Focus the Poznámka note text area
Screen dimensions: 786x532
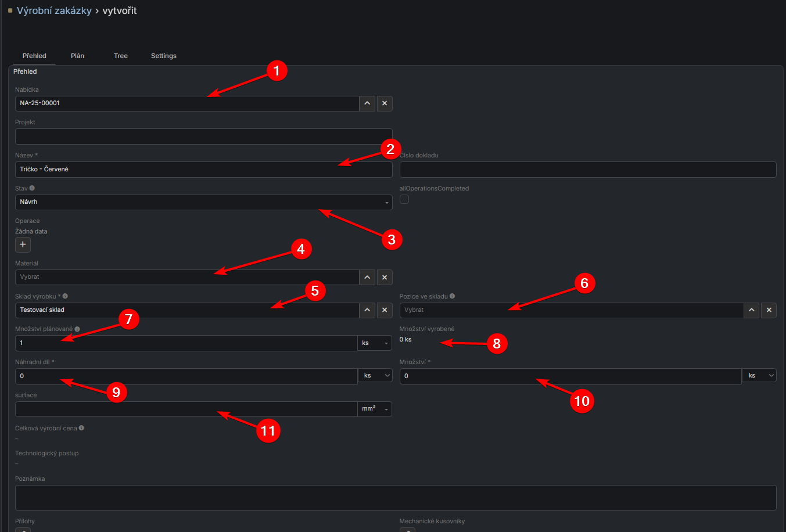point(395,498)
